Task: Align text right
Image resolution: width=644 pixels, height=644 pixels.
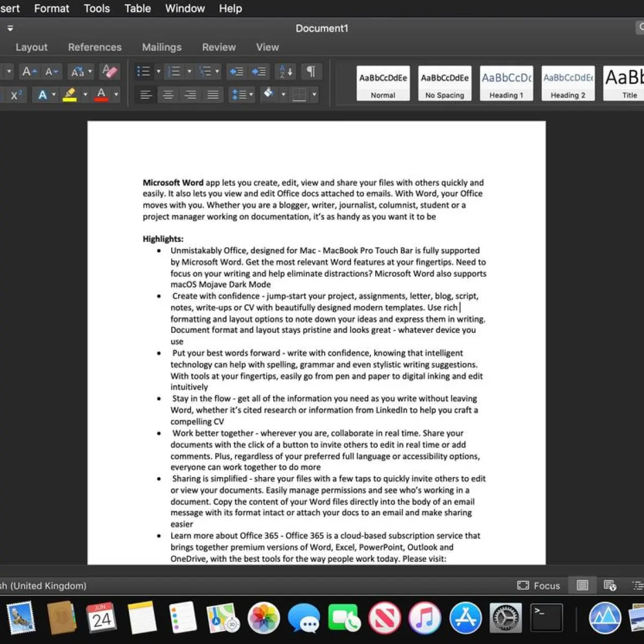Action: pos(191,95)
